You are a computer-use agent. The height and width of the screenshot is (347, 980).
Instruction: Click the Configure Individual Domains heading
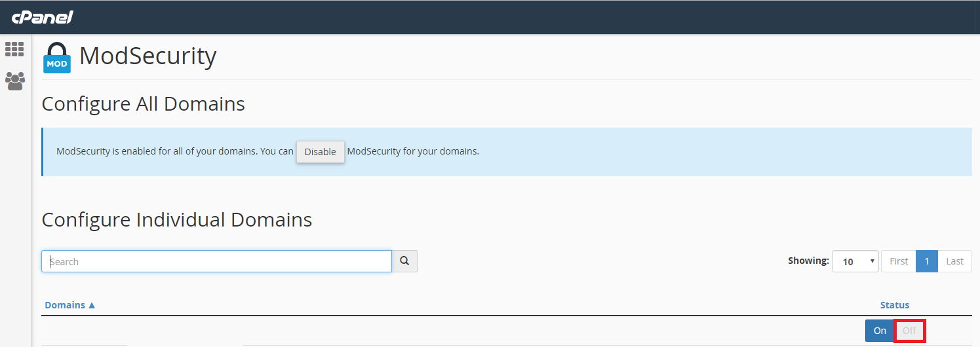click(x=177, y=219)
